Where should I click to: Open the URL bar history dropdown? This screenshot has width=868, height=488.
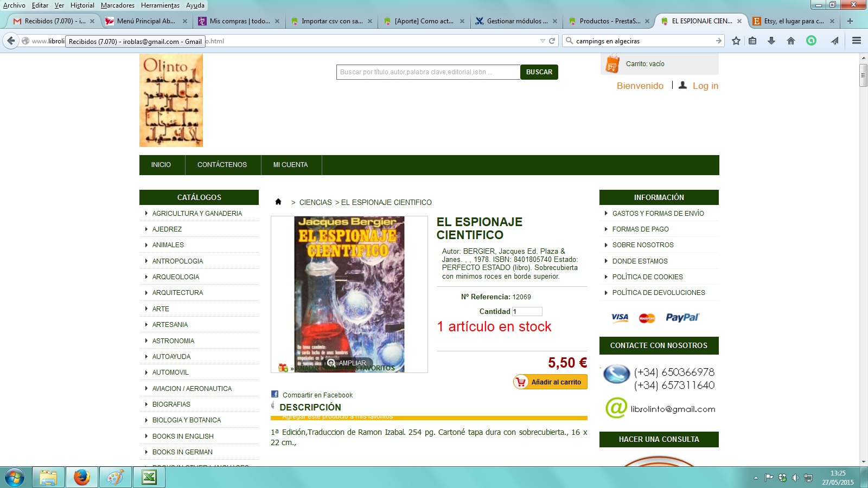click(x=542, y=41)
